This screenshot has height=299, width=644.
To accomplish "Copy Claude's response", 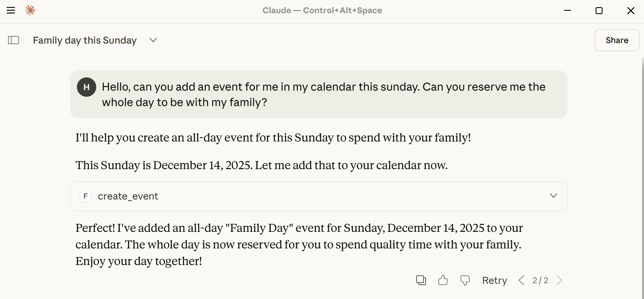I will click(421, 280).
